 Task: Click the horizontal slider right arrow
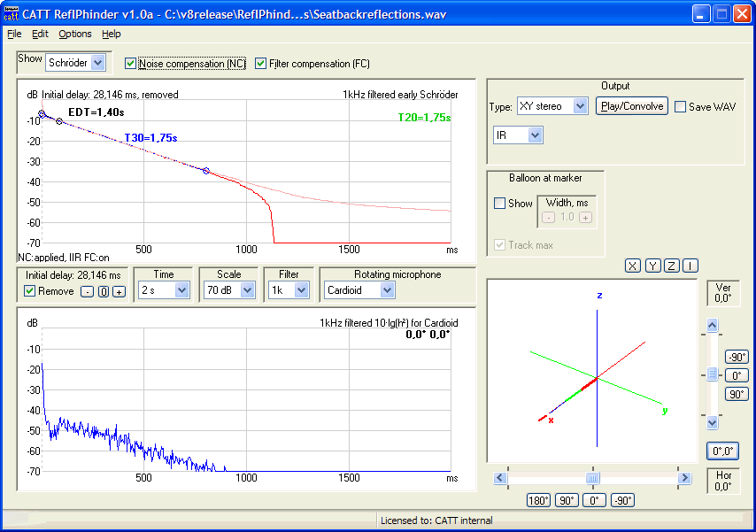683,478
